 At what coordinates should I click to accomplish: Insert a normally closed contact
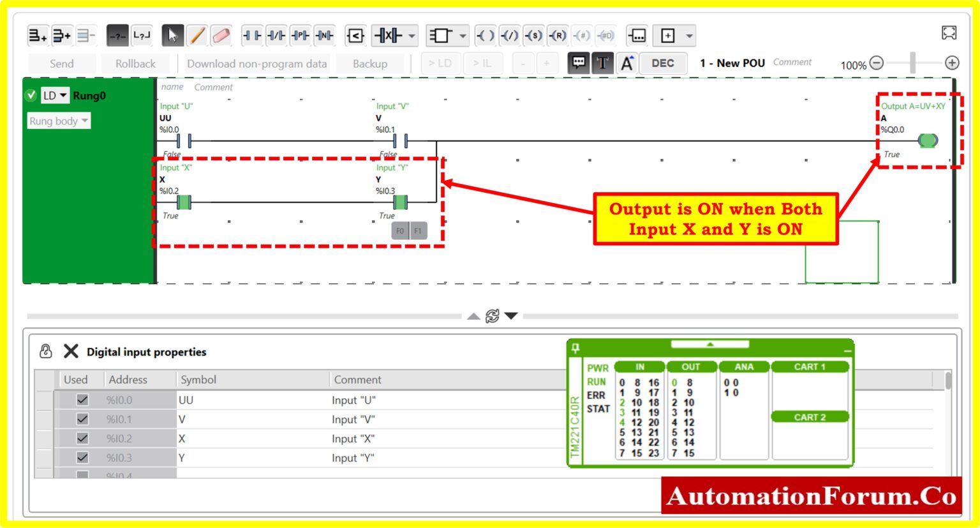(x=274, y=36)
